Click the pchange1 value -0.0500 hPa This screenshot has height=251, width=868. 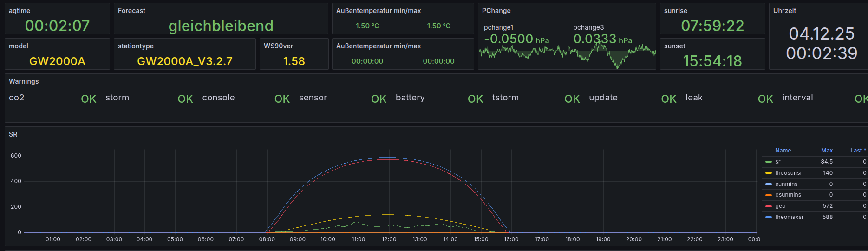[516, 39]
